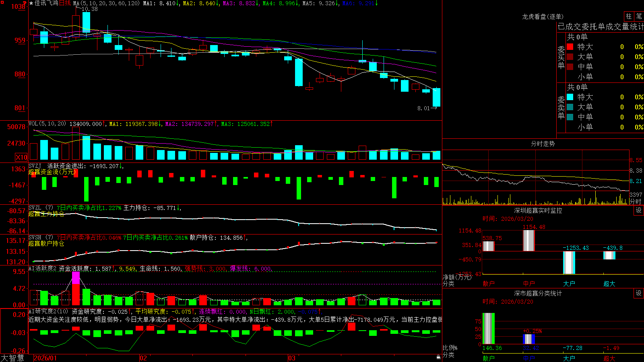Click the 02 month marker on the timeline

click(x=143, y=358)
